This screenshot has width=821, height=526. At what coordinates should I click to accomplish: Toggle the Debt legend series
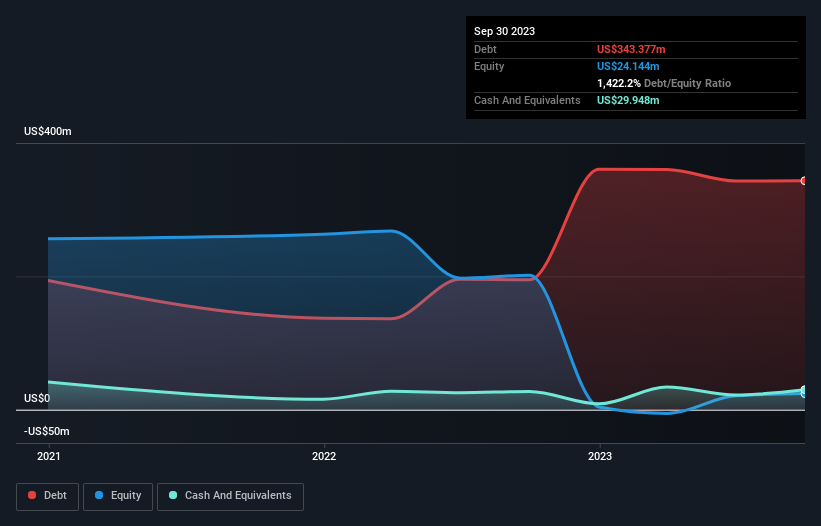47,496
